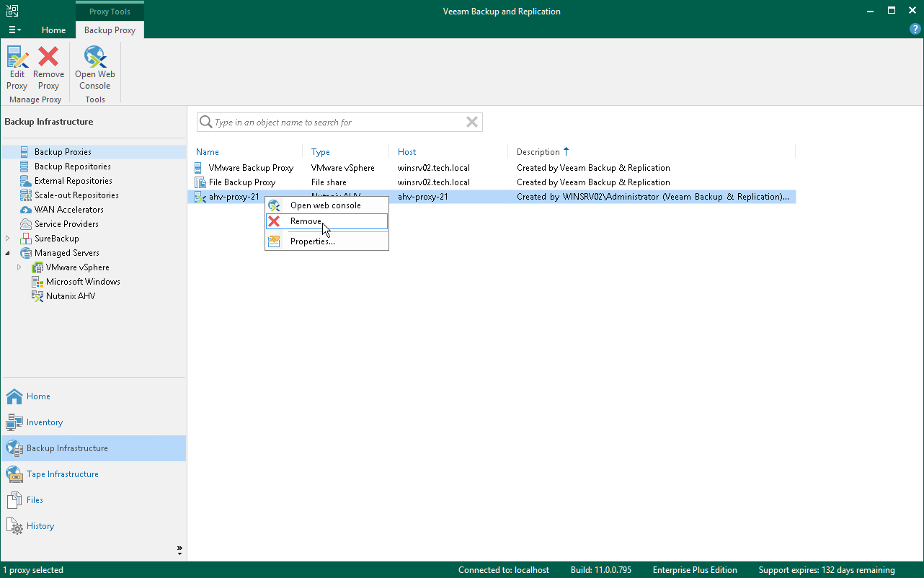Click the search box for object name
The image size is (924, 578).
tap(339, 123)
